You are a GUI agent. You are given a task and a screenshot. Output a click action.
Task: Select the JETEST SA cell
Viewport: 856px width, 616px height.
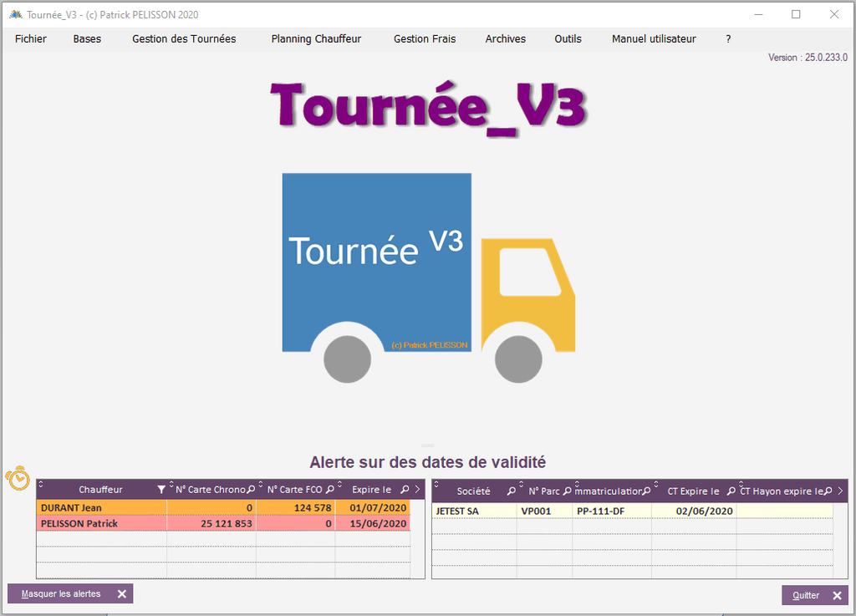coord(474,511)
